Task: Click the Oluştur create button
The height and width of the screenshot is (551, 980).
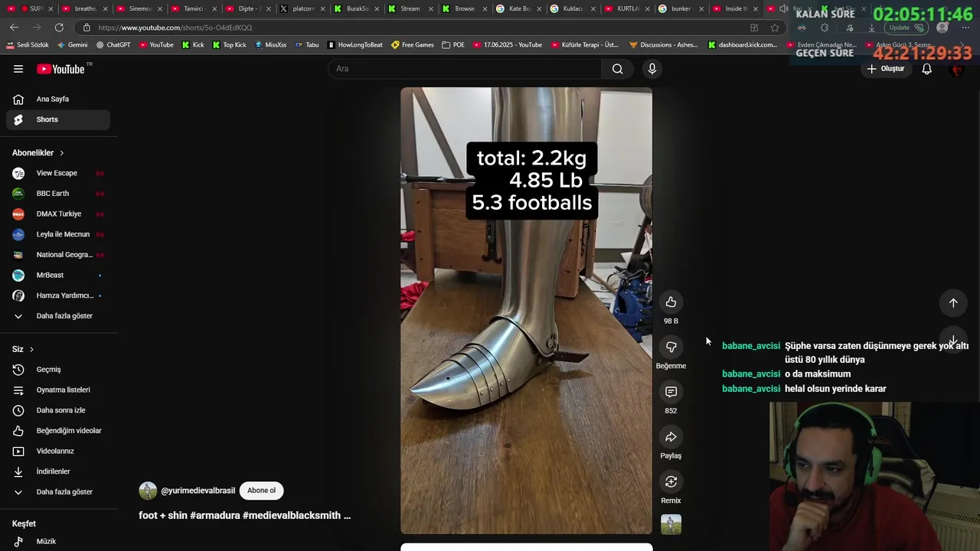Action: pos(885,69)
